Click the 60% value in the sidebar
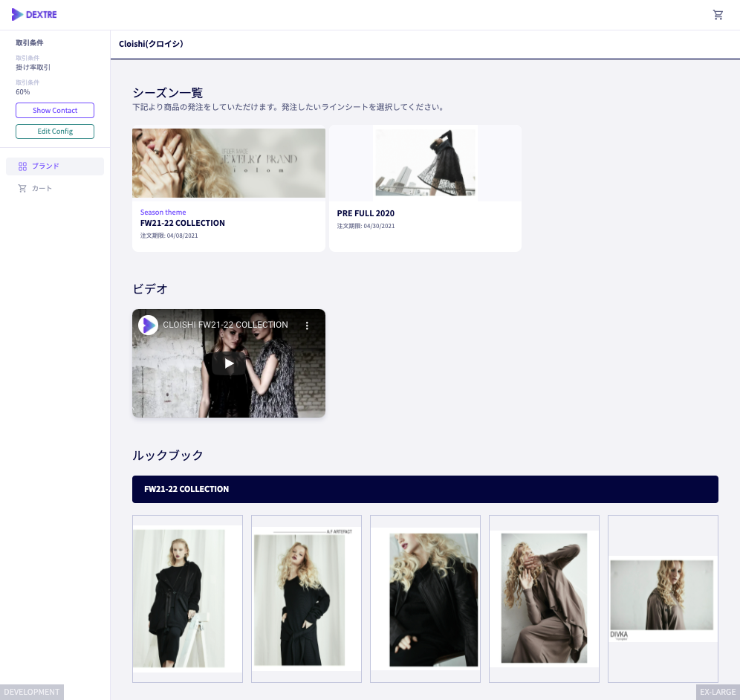This screenshot has height=700, width=740. pyautogui.click(x=22, y=92)
